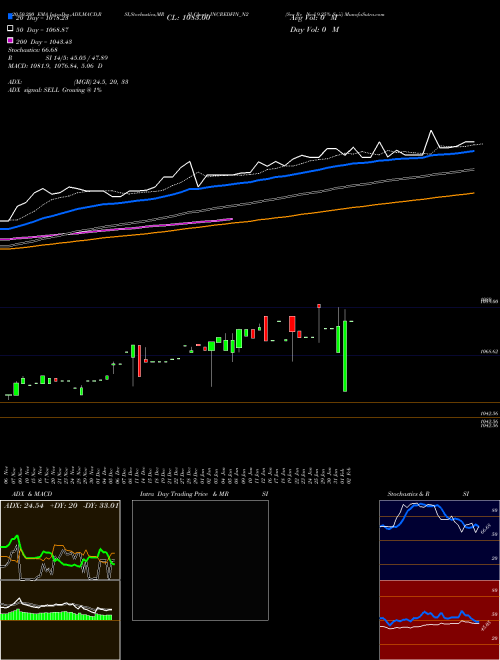The image size is (500, 660).
Task: Click the small red candle at the chart's highest price
Action: tap(319, 306)
